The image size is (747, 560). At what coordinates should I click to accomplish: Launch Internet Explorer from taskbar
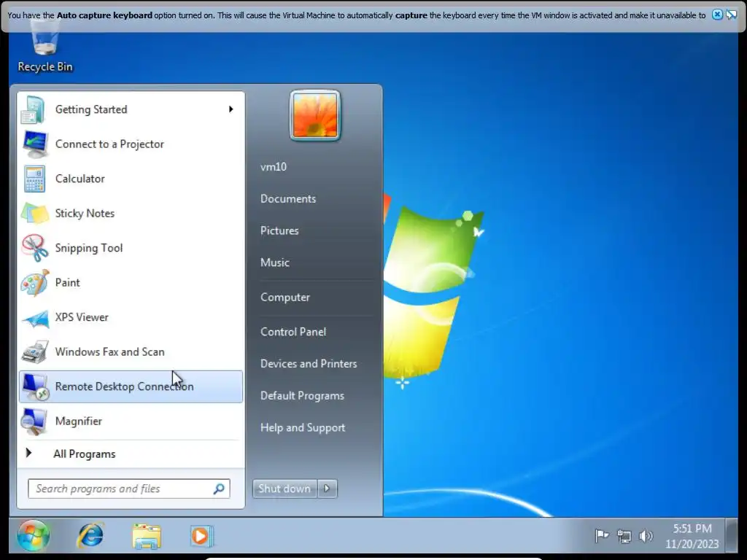(90, 535)
